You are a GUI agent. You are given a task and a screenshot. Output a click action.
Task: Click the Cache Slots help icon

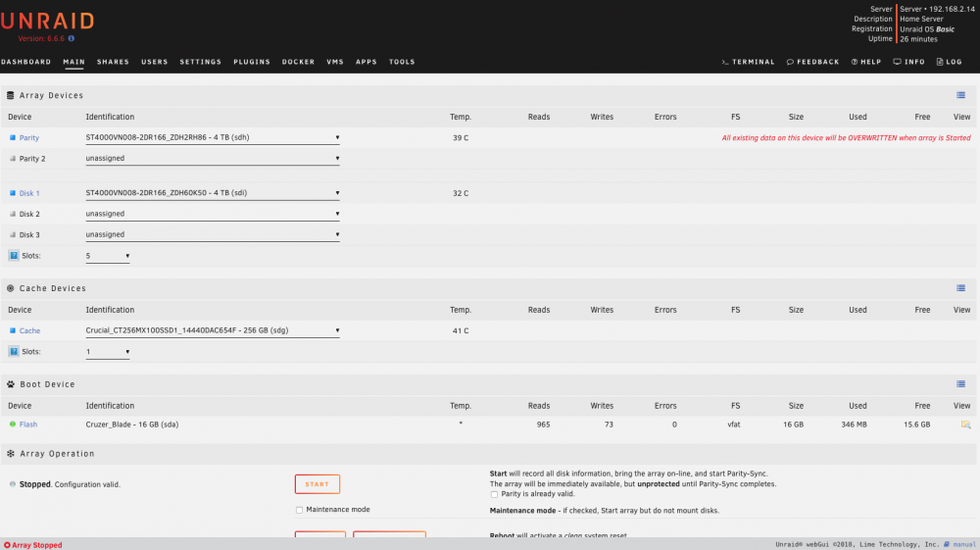pyautogui.click(x=14, y=352)
